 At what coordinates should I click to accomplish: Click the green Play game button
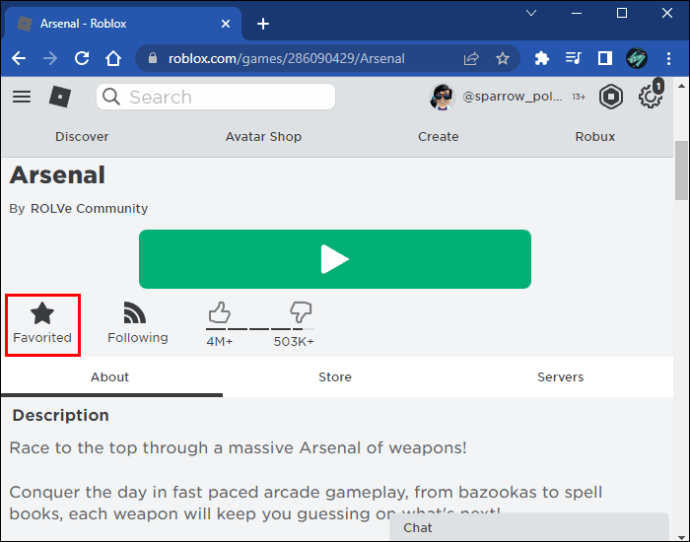tap(335, 259)
